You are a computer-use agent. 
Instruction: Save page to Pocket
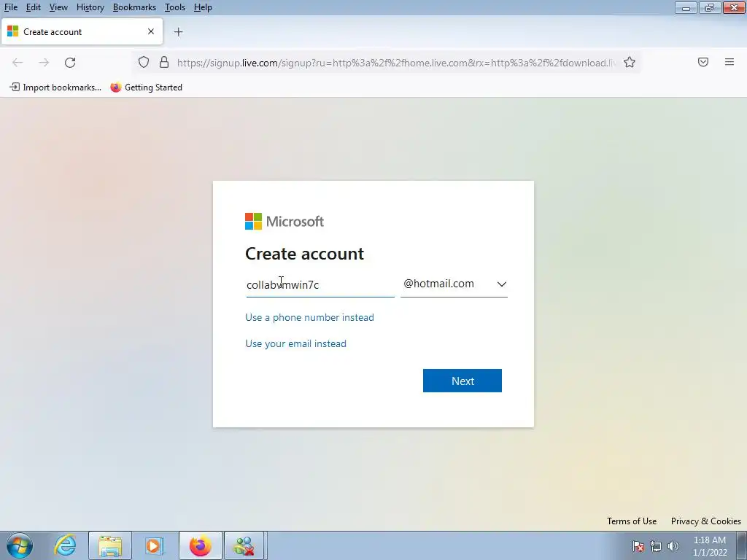pos(703,63)
